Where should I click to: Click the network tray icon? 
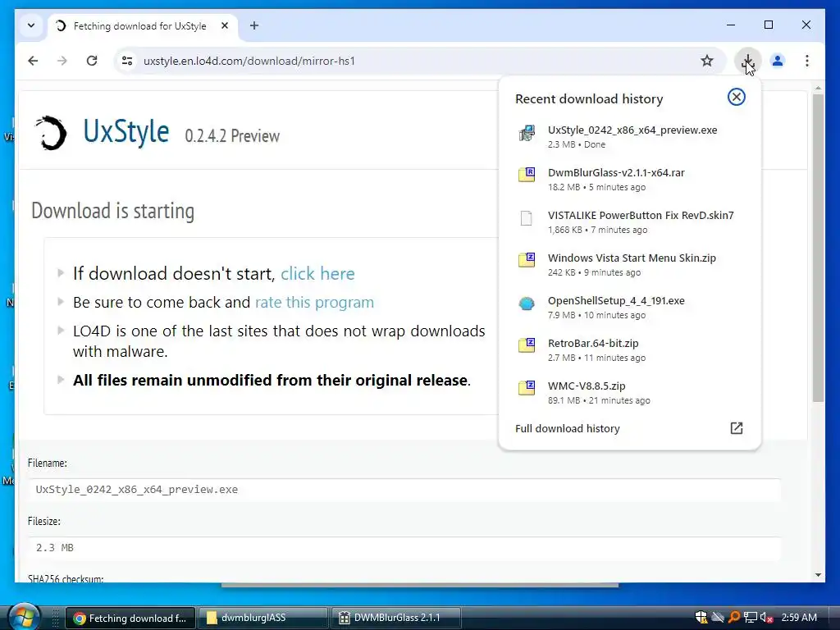coord(751,617)
